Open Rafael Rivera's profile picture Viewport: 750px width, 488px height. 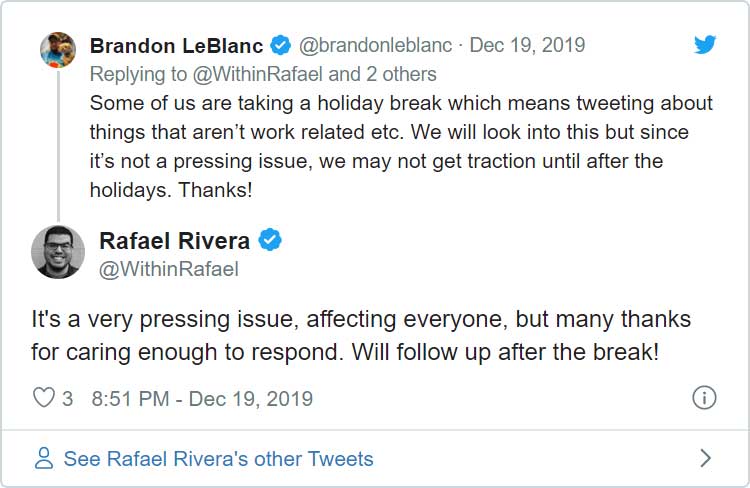coord(58,252)
